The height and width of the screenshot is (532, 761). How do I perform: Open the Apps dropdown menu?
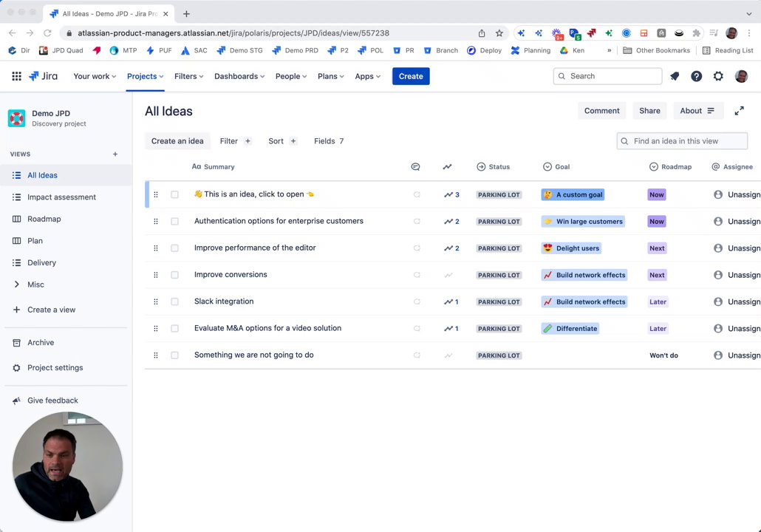tap(367, 76)
